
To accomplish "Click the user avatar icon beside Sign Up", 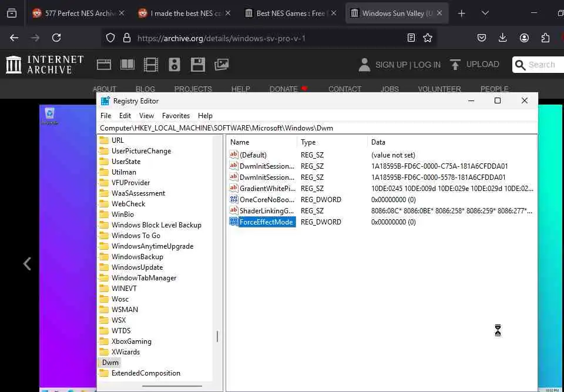I will (364, 65).
